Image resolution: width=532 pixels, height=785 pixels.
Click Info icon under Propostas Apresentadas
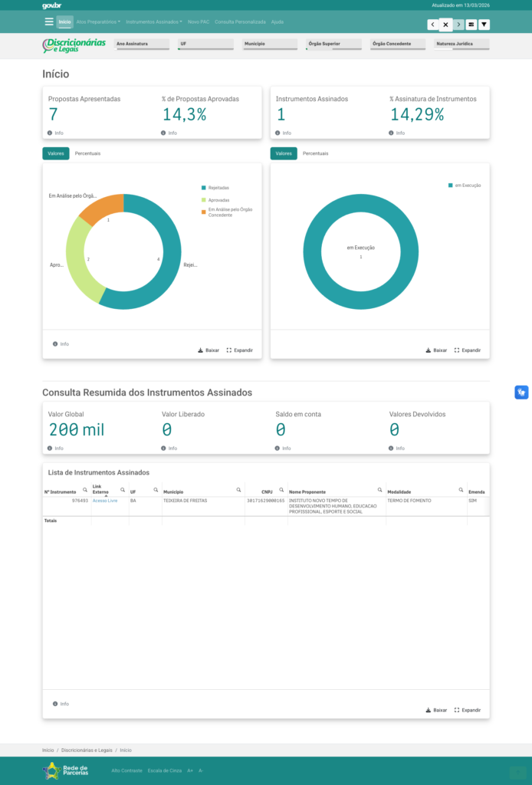point(51,133)
